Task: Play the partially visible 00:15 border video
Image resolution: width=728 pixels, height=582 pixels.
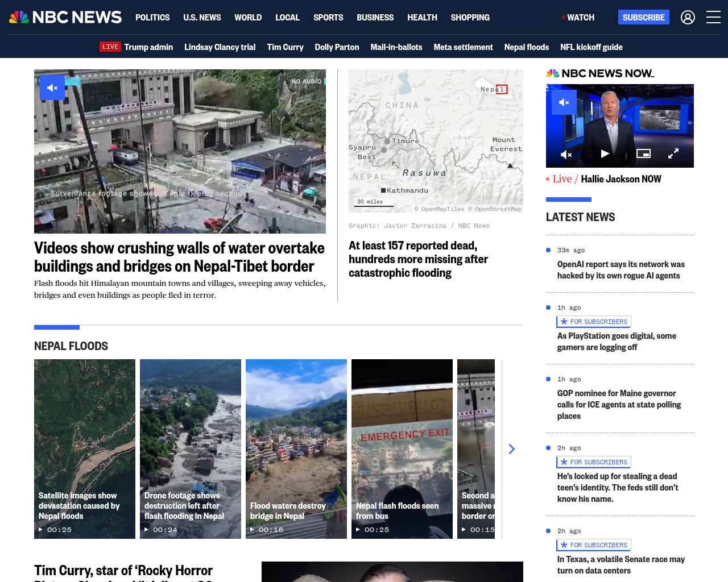Action: (x=476, y=449)
